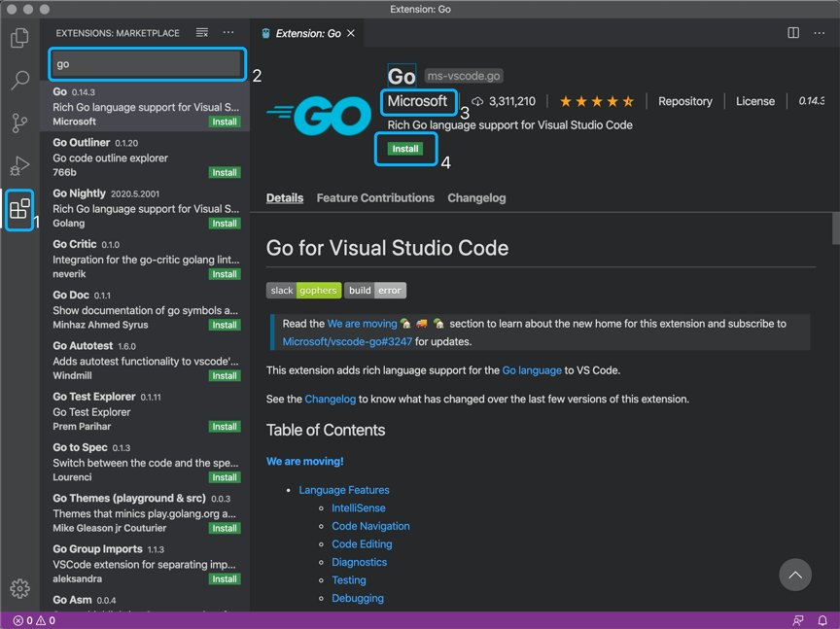Switch to the Changelog tab
The height and width of the screenshot is (629, 840).
[x=476, y=198]
